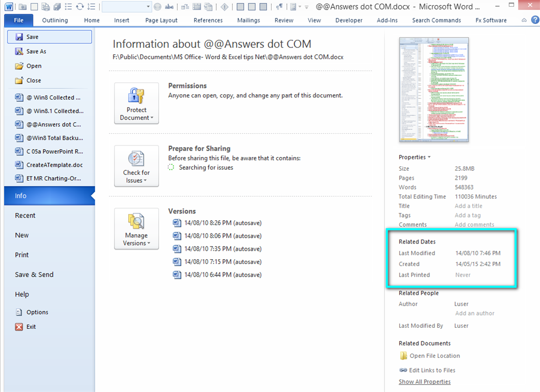Open recent file CreateATemplate.doc
The height and width of the screenshot is (392, 540).
pos(50,165)
